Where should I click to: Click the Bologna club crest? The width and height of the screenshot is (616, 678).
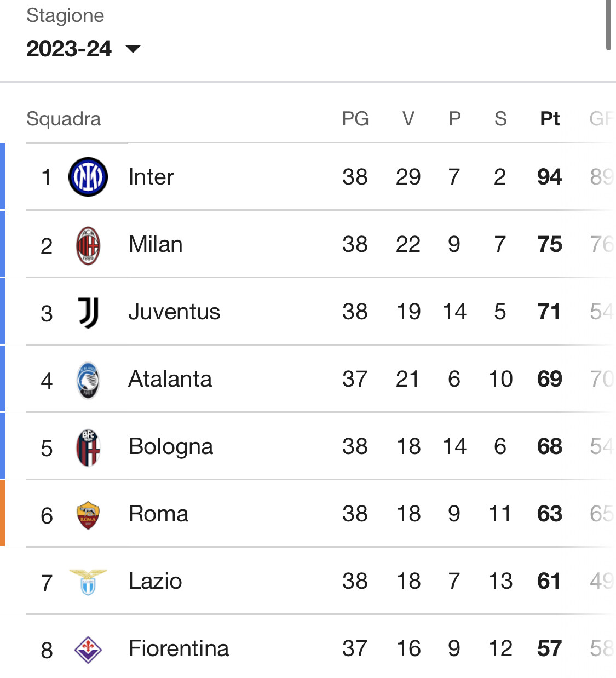tap(88, 447)
